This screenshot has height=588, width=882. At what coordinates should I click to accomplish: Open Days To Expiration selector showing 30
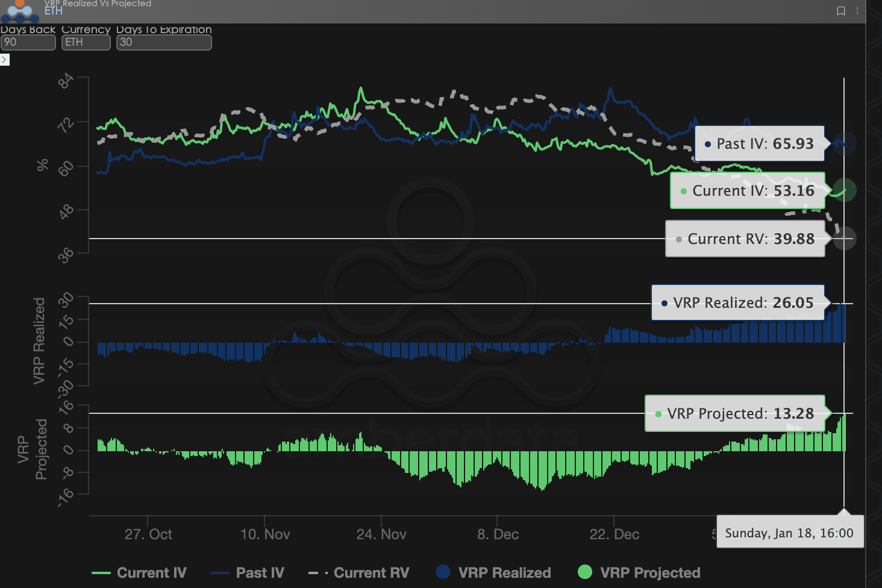[x=163, y=42]
